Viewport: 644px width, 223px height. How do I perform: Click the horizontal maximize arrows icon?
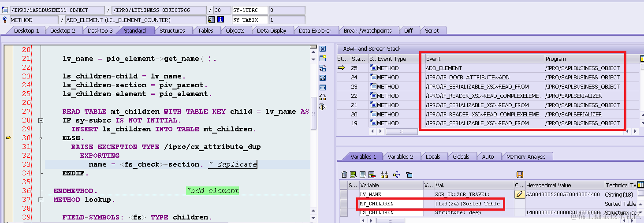click(x=323, y=87)
